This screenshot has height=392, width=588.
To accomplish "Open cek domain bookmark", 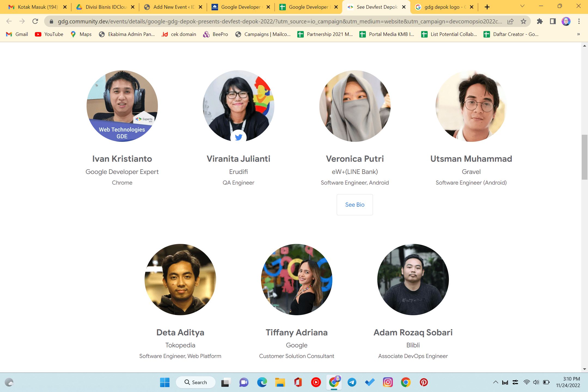I will pos(179,34).
